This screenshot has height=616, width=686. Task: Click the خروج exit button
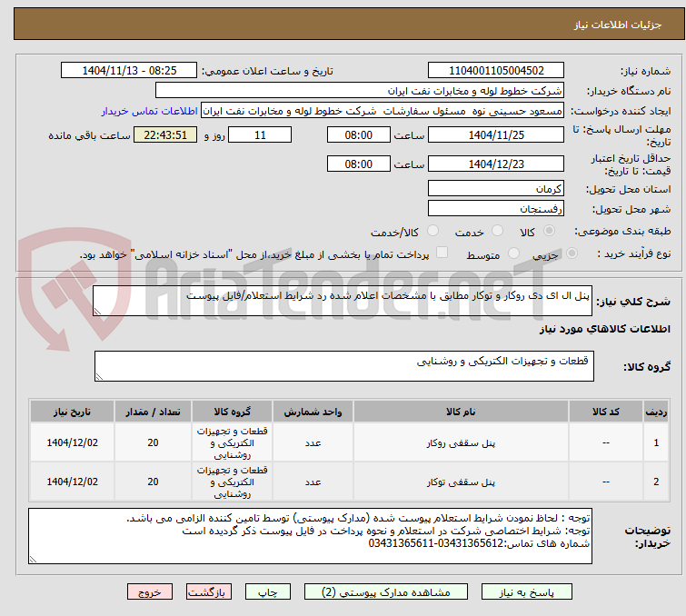(x=150, y=592)
